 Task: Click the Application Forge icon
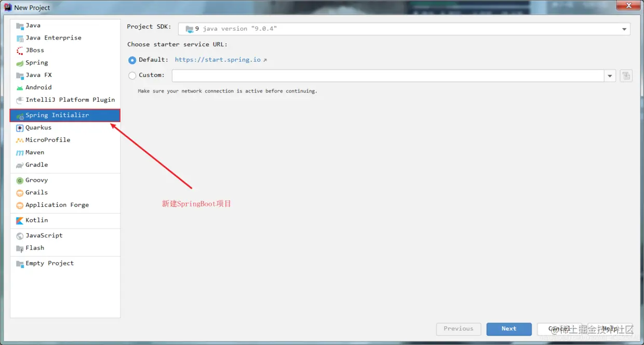(x=20, y=205)
